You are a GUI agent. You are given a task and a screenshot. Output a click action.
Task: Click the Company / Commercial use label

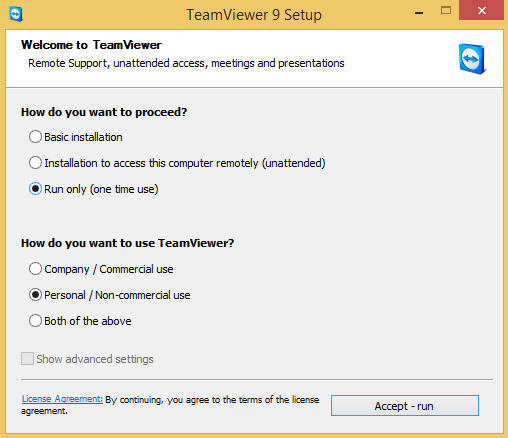pos(109,269)
